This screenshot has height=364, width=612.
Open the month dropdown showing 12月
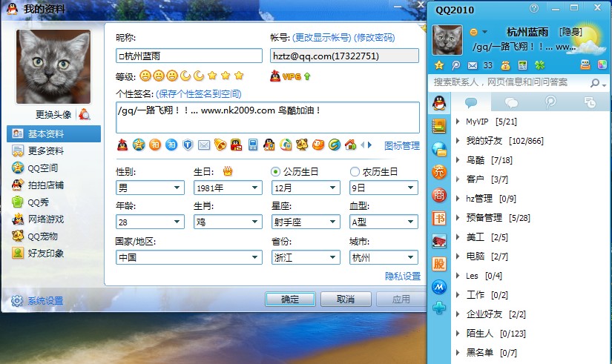coord(306,188)
